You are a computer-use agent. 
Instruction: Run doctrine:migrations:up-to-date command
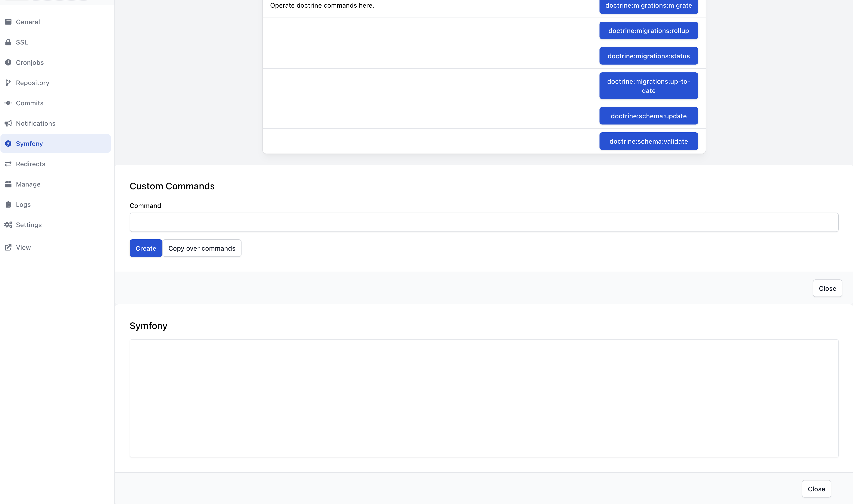pos(648,86)
